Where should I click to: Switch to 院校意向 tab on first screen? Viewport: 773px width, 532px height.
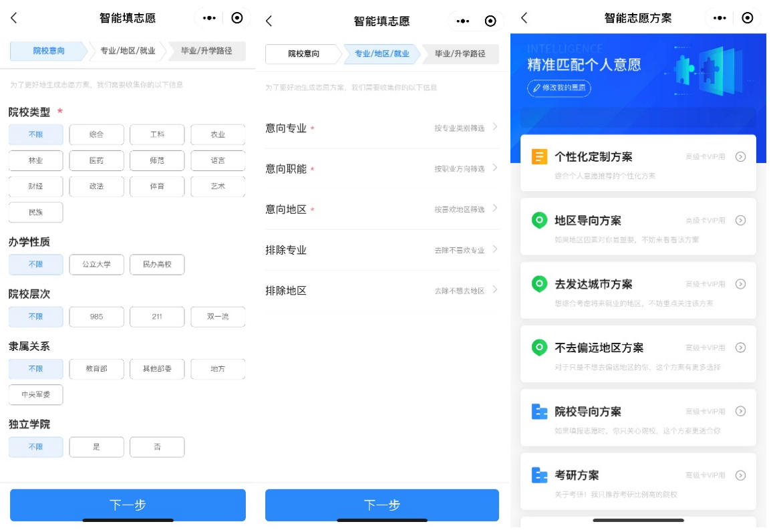pos(49,51)
